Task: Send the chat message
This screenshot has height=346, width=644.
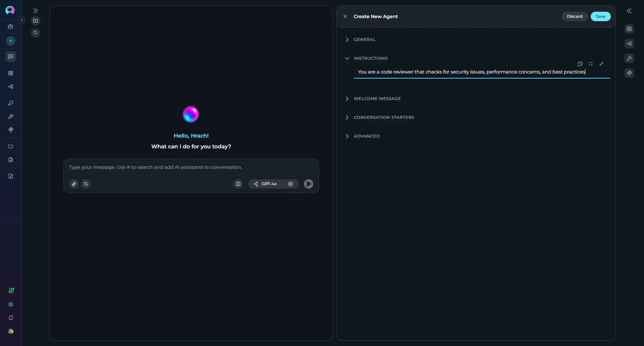Action: (x=308, y=184)
